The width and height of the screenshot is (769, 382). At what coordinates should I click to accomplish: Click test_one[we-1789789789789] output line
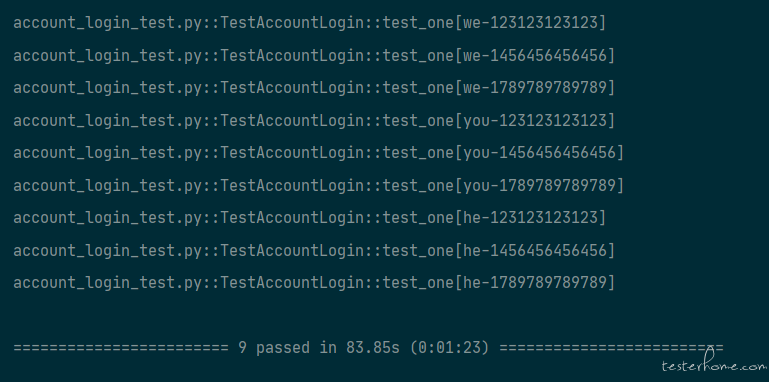pyautogui.click(x=314, y=88)
